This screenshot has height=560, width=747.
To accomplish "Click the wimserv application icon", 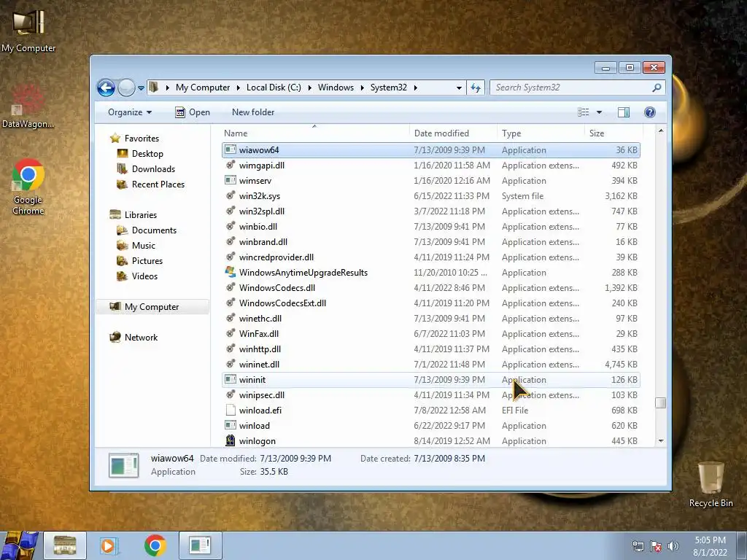I will click(x=231, y=180).
